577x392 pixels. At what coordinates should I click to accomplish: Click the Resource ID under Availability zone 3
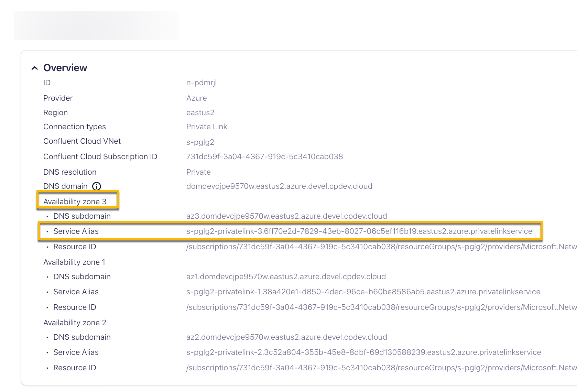tap(378, 247)
